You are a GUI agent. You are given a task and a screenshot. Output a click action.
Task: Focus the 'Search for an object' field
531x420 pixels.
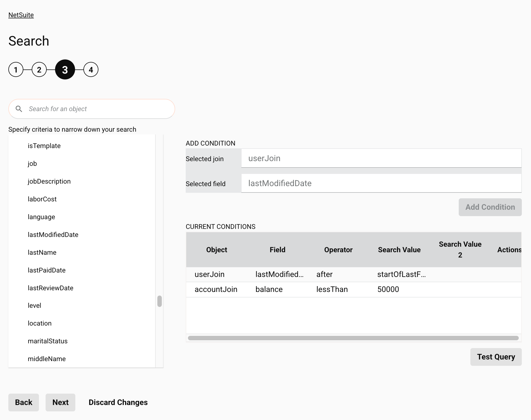(97, 109)
